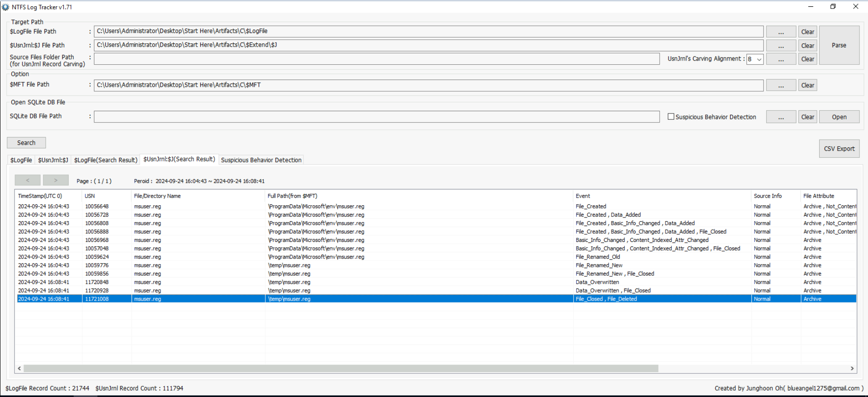Screen dimensions: 868x397
Task: Select the row with USN 10056648
Action: coord(436,207)
